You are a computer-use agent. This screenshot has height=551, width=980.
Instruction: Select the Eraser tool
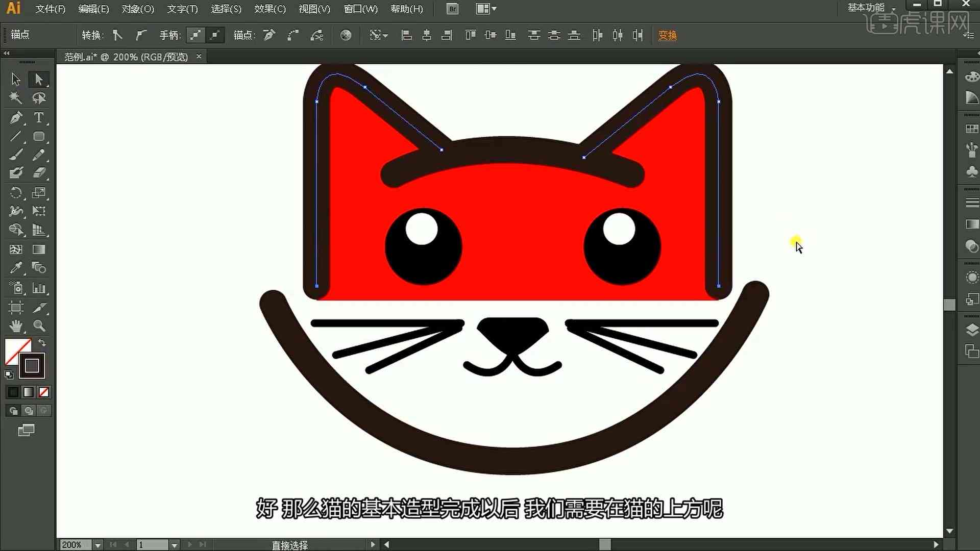39,173
